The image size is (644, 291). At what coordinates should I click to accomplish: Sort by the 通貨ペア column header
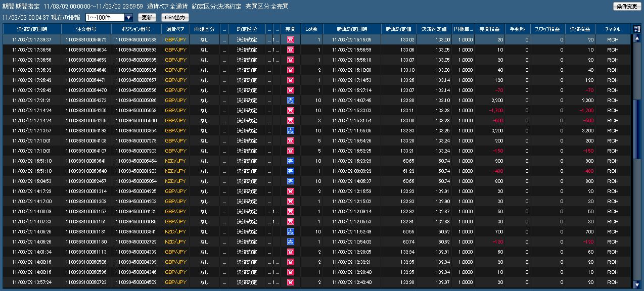(x=175, y=29)
